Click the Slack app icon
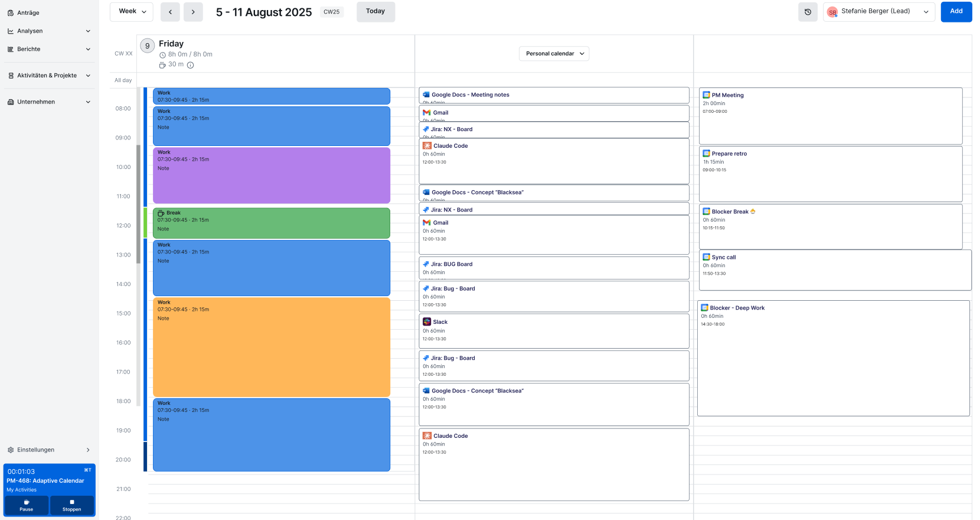This screenshot has height=520, width=980. coord(427,322)
